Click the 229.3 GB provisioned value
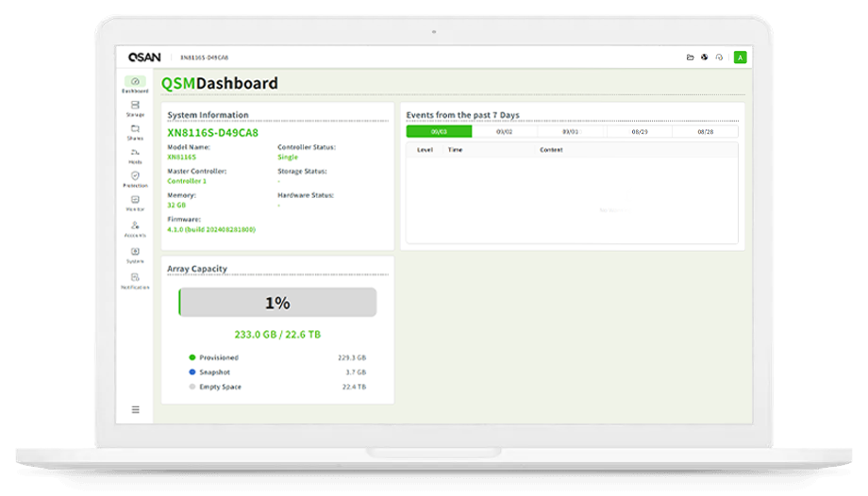 [x=352, y=357]
